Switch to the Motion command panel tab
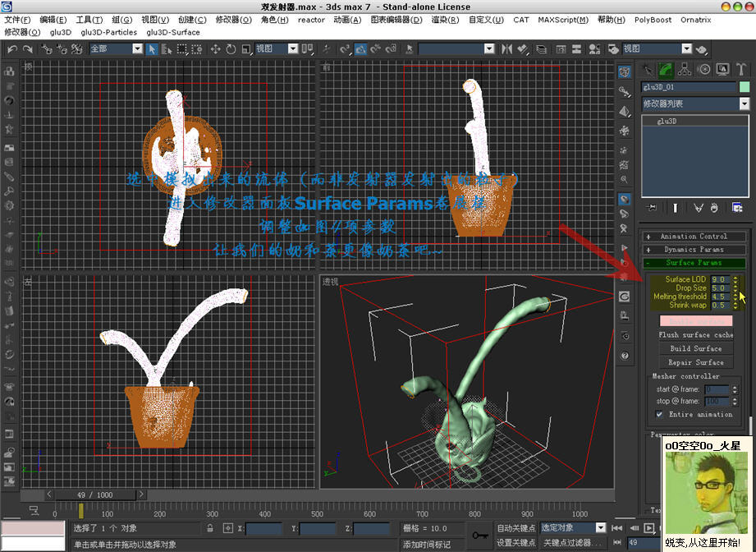 pos(703,70)
